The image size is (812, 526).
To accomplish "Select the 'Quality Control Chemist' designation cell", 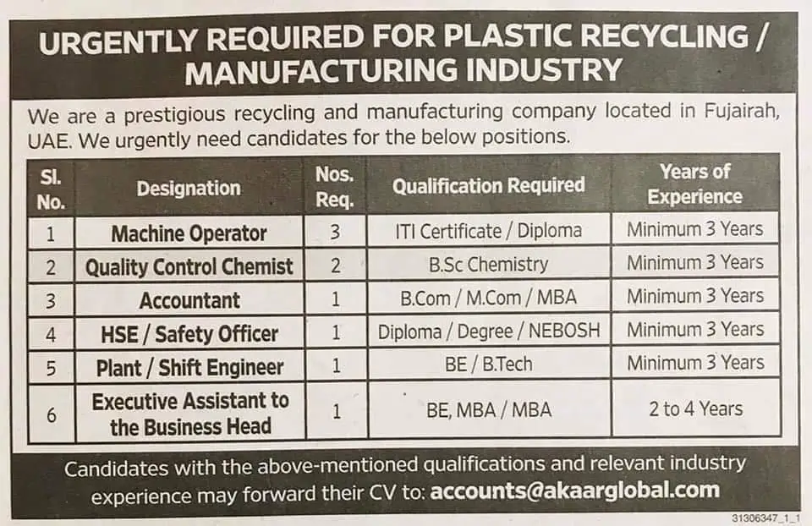I will (x=189, y=267).
